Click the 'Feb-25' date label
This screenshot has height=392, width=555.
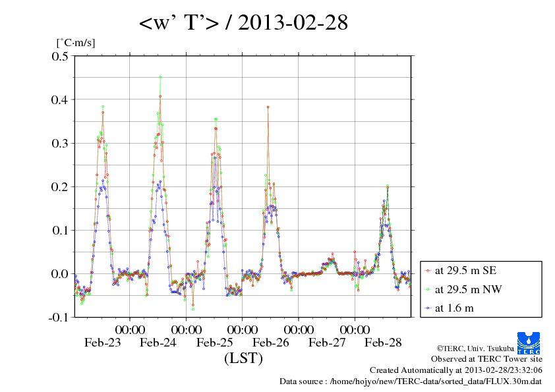214,343
